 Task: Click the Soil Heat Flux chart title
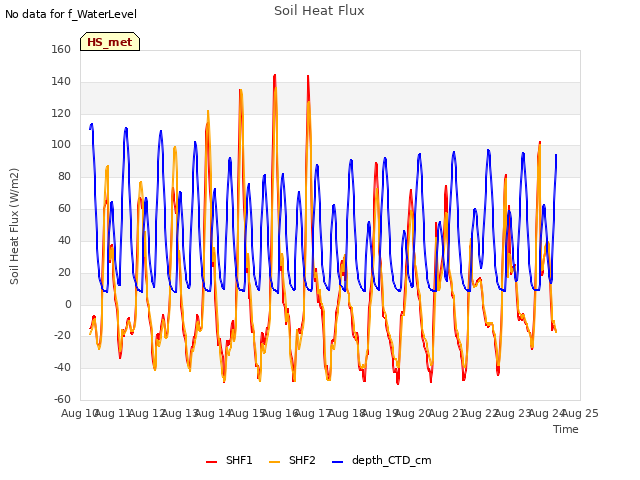(319, 11)
